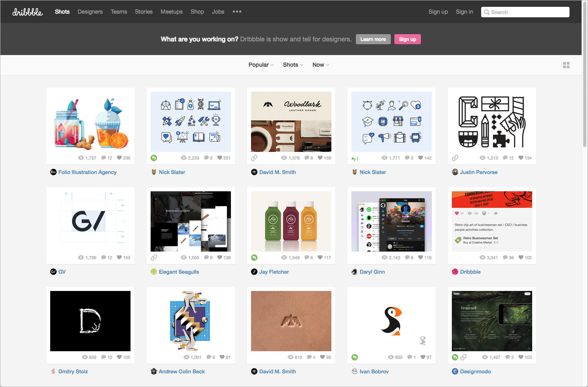Click the Dribbble logo
This screenshot has height=387, width=588.
click(x=27, y=12)
